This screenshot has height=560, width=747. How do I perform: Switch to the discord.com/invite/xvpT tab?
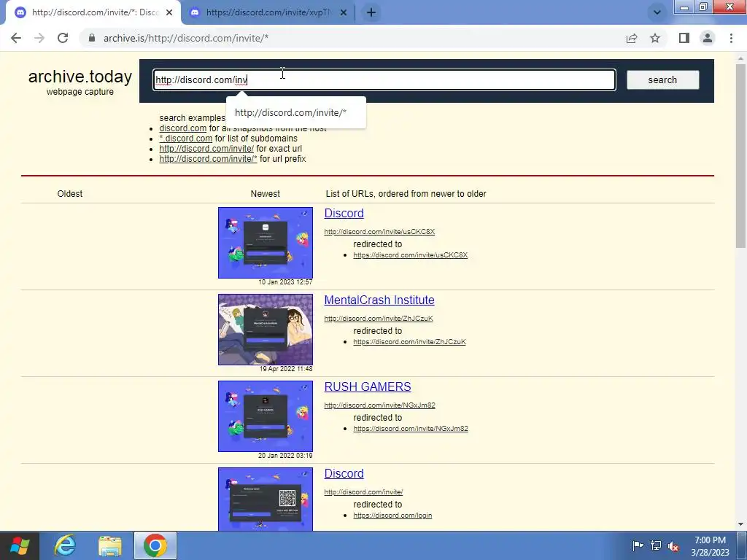(x=268, y=13)
